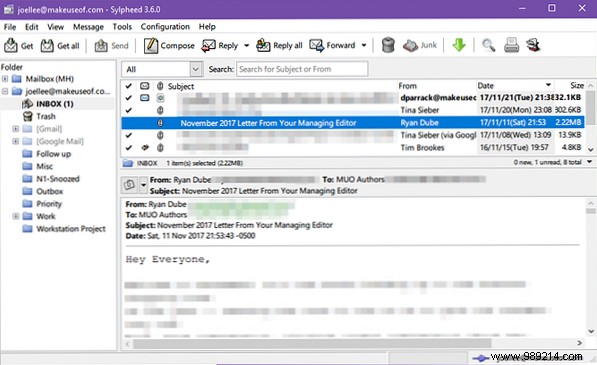This screenshot has width=597, height=365.
Task: Toggle check mark on Tim Brookes row
Action: coord(129,147)
